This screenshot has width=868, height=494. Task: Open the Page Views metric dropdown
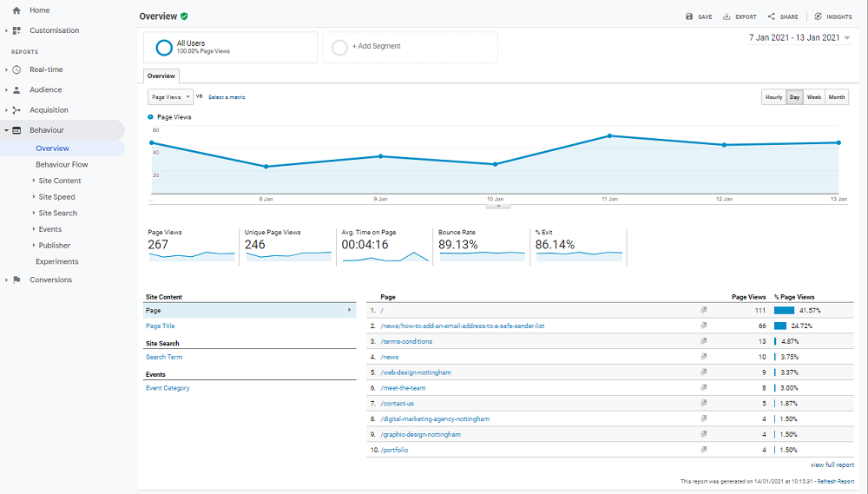tap(170, 97)
